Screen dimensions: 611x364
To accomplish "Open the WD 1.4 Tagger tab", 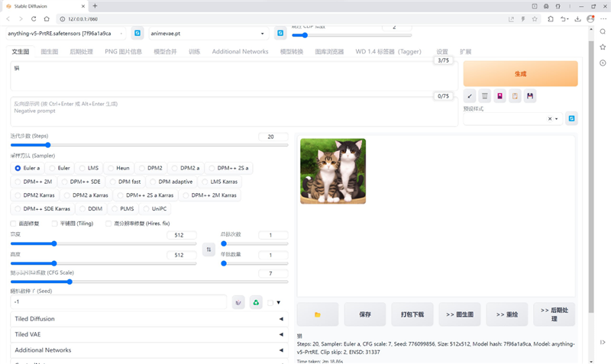I will tap(388, 51).
